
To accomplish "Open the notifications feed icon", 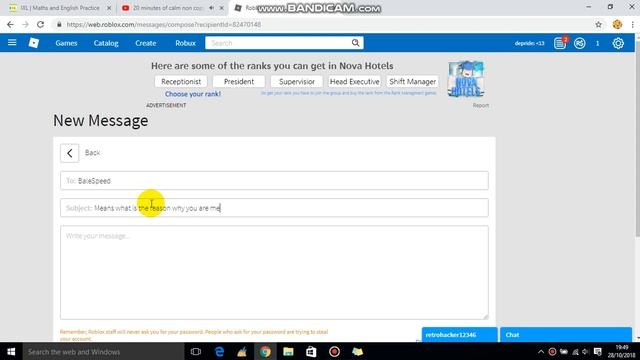I will [x=560, y=43].
